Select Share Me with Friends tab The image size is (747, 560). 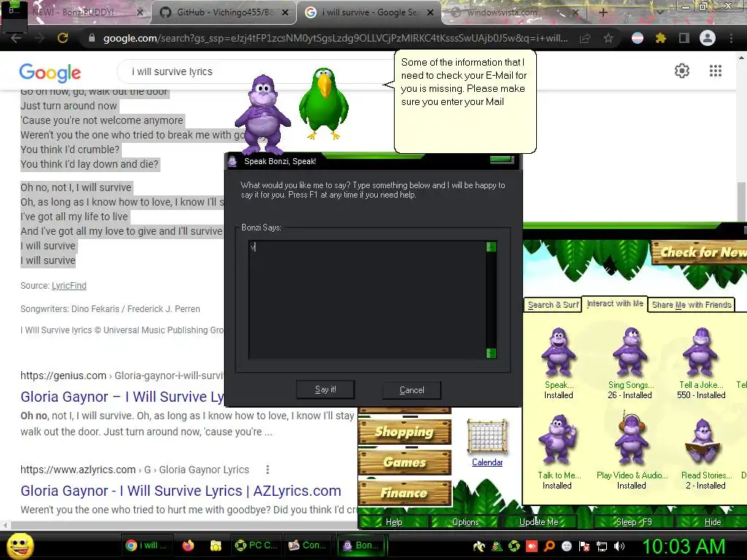click(x=692, y=305)
